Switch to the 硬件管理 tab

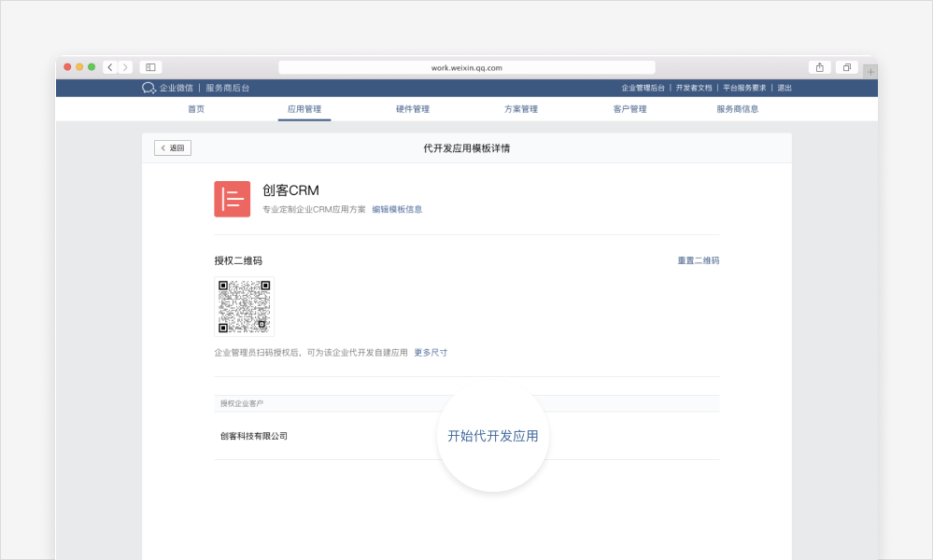tap(413, 109)
